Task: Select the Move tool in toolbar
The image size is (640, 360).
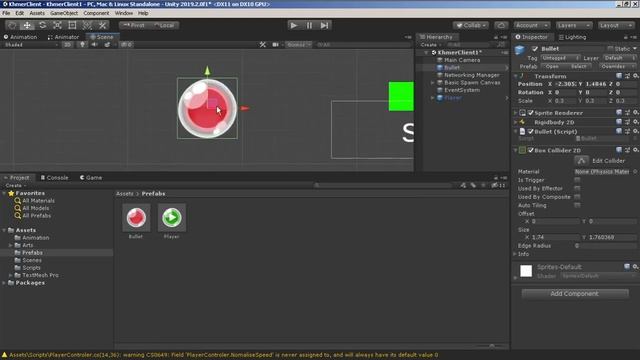Action: click(27, 25)
